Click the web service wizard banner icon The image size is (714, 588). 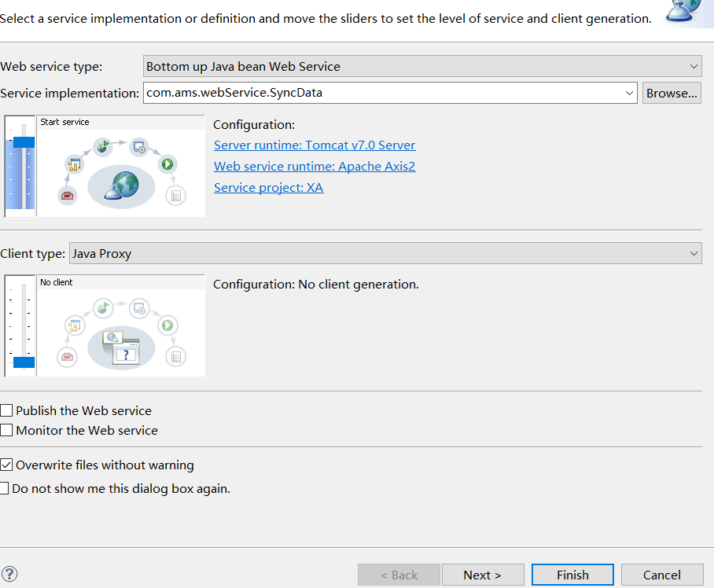685,11
